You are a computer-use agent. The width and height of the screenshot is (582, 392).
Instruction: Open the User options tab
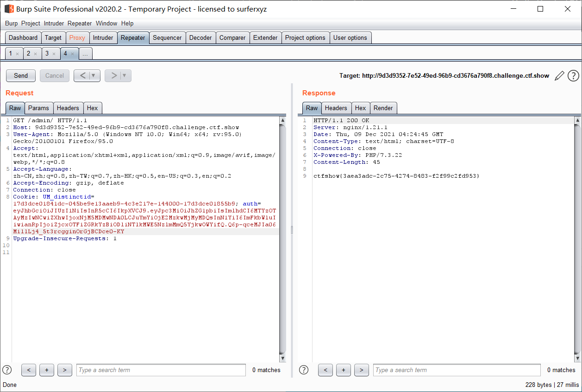[350, 38]
